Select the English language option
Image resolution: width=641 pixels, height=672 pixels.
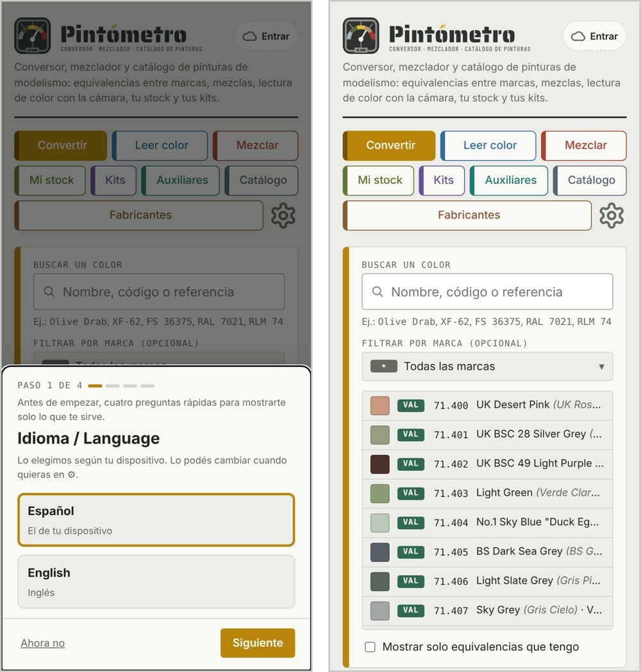tap(156, 582)
